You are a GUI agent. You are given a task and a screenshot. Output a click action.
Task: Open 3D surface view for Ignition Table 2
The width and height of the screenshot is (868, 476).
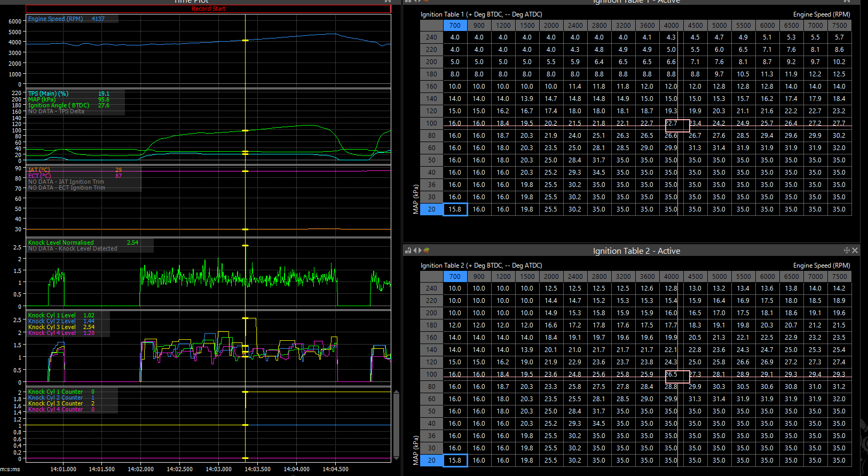point(427,251)
